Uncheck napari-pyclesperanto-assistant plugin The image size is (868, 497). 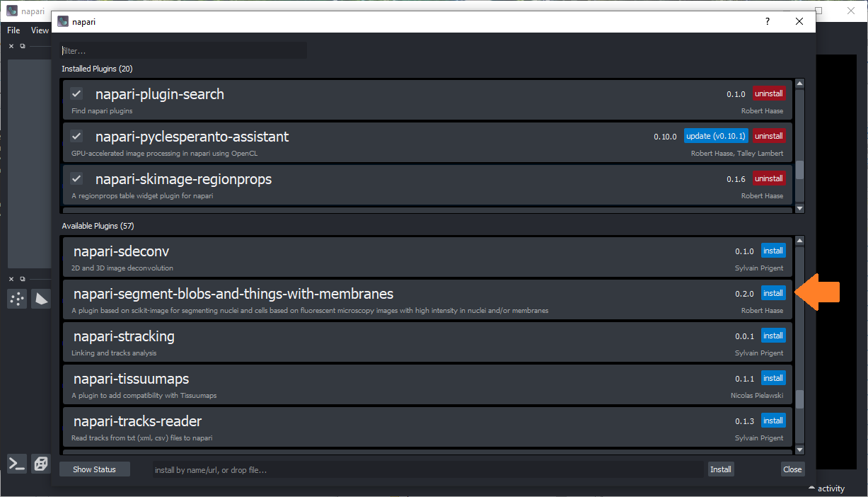(x=76, y=136)
